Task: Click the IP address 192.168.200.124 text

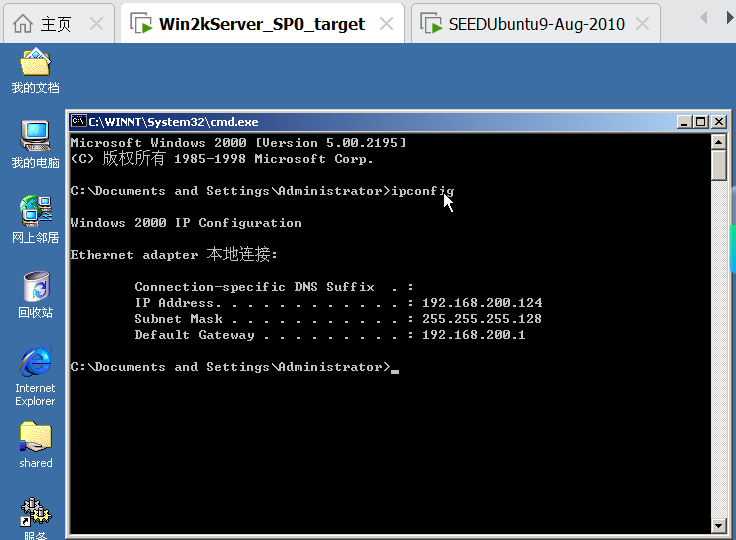Action: [x=482, y=302]
